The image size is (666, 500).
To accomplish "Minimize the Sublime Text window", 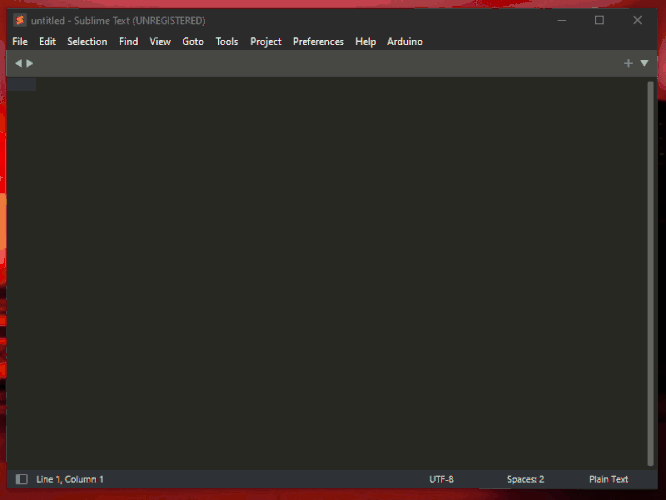I will [562, 20].
